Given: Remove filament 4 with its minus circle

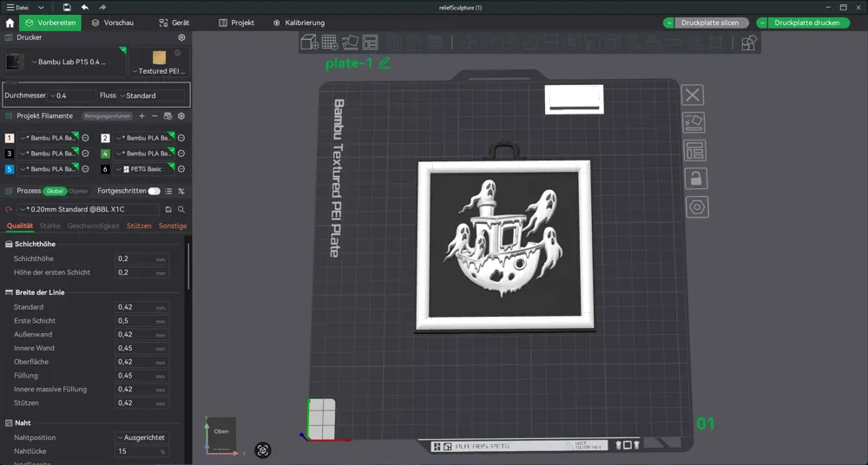Looking at the screenshot, I should click(181, 154).
